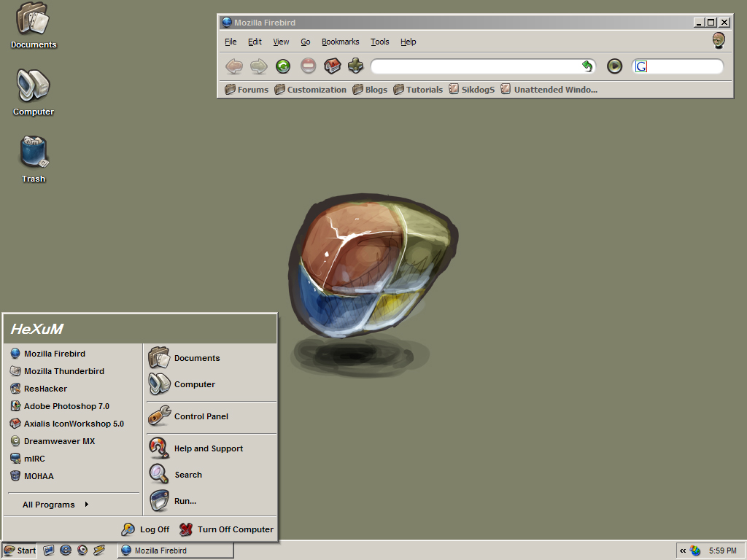Open the Tutorials bookmark folder
Viewport: 747px width, 560px height.
point(418,90)
